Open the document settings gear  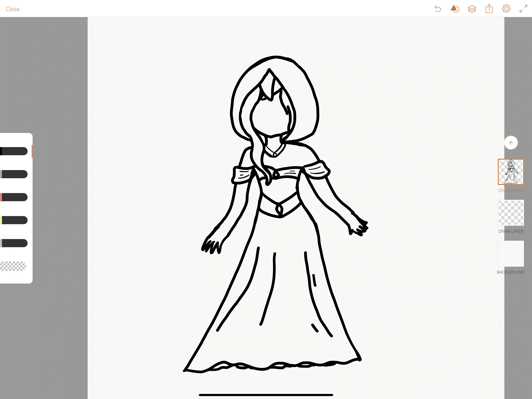506,9
